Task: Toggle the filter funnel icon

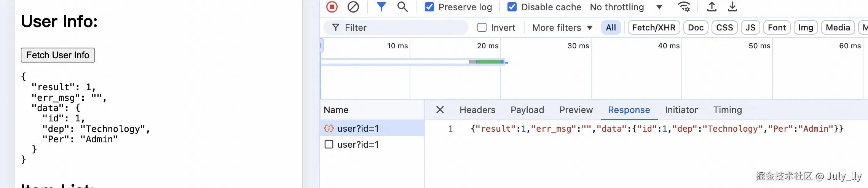Action: point(381,7)
